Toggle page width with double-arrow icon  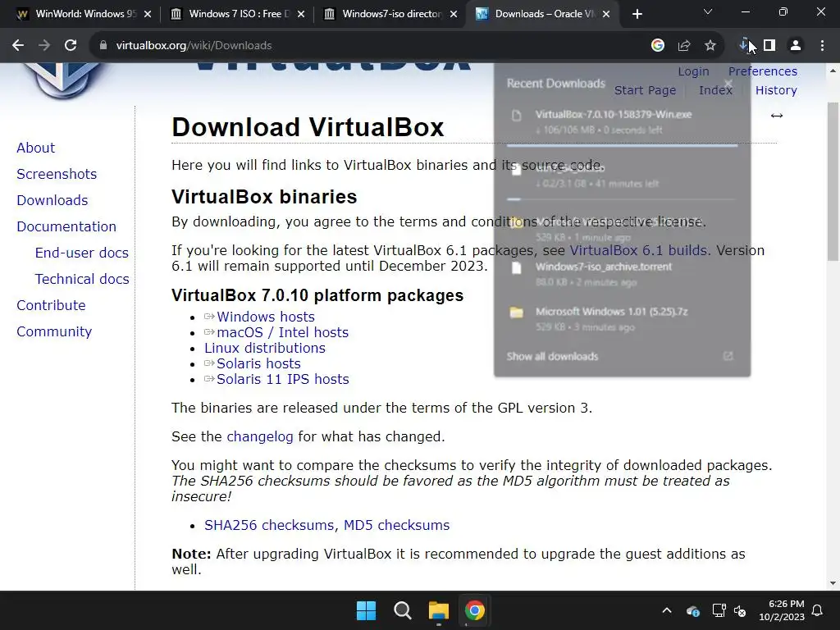click(776, 115)
